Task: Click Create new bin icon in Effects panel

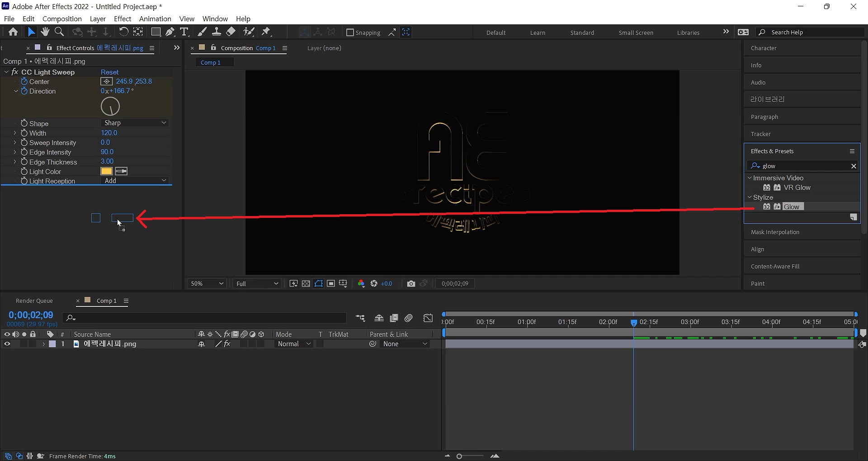Action: pos(853,217)
